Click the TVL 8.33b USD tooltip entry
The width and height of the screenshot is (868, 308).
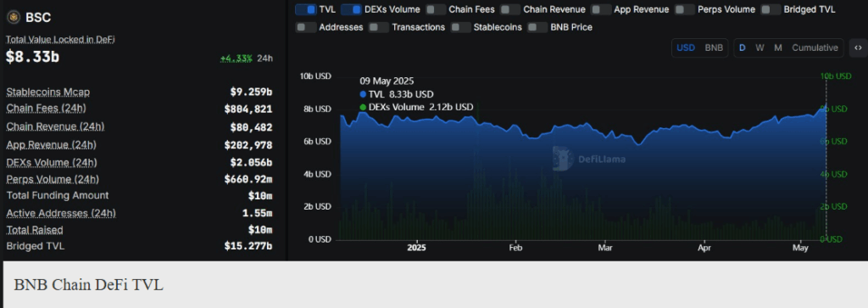tap(397, 94)
